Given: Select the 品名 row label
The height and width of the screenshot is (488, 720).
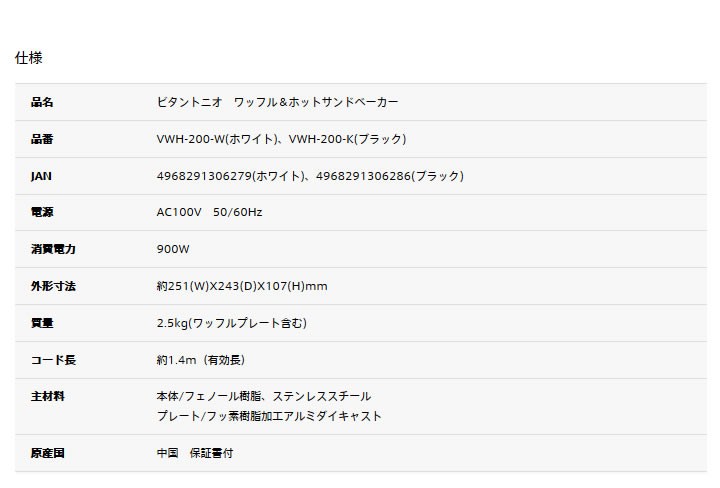Looking at the screenshot, I should (42, 102).
